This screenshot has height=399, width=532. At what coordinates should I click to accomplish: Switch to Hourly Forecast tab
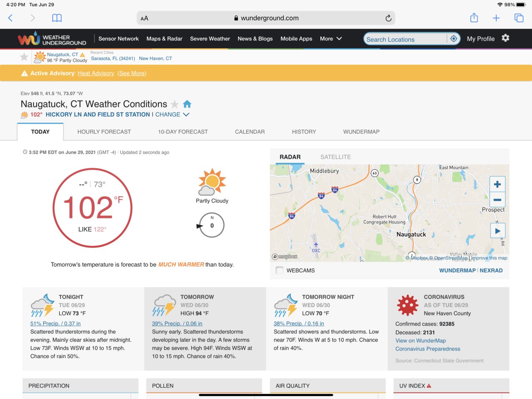(x=104, y=132)
